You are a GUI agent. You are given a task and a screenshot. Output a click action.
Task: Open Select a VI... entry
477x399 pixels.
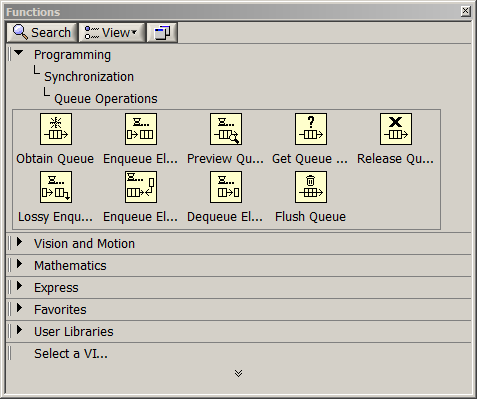click(x=71, y=354)
